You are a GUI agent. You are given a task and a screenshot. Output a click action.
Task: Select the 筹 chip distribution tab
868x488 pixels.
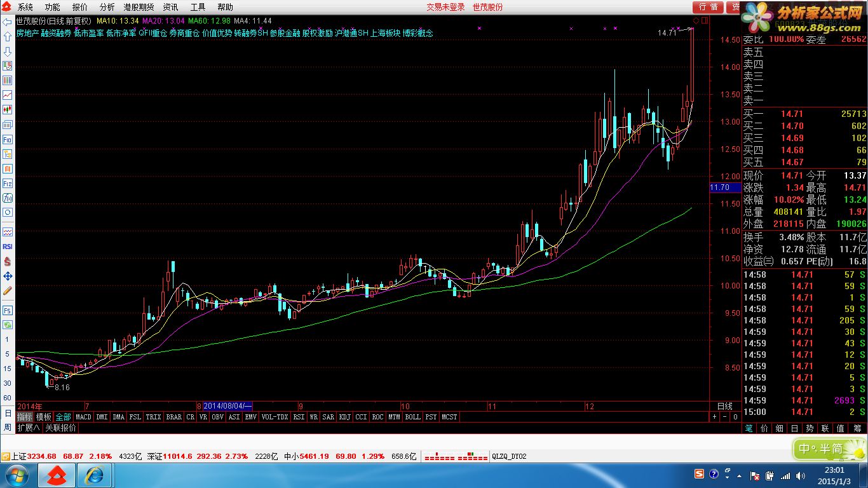point(856,429)
